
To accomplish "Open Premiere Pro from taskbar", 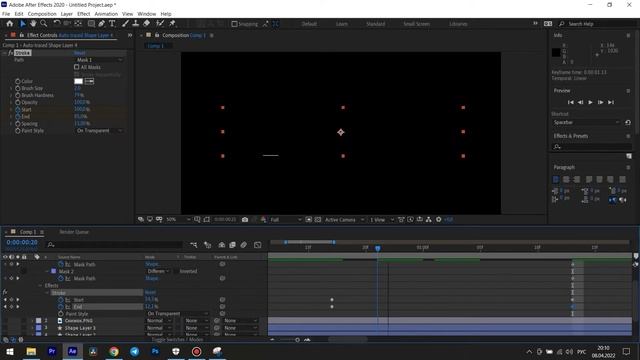I will 52,351.
